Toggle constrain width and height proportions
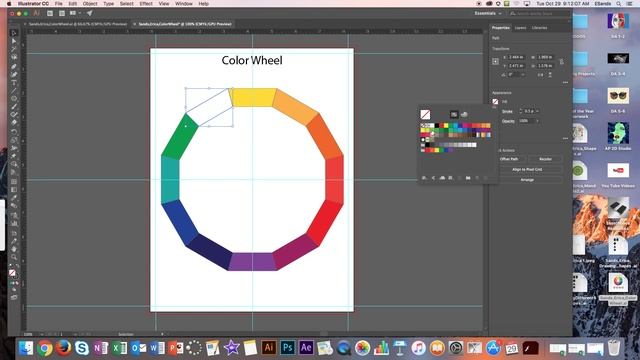 click(562, 62)
